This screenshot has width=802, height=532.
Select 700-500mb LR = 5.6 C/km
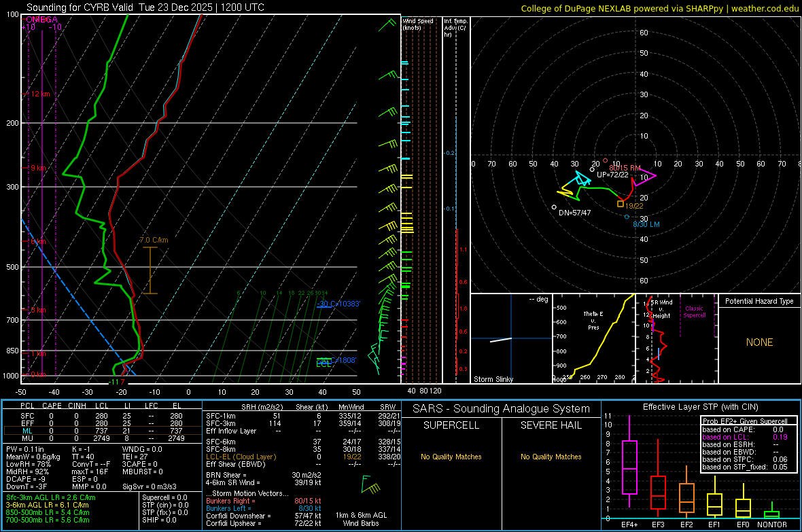click(48, 520)
